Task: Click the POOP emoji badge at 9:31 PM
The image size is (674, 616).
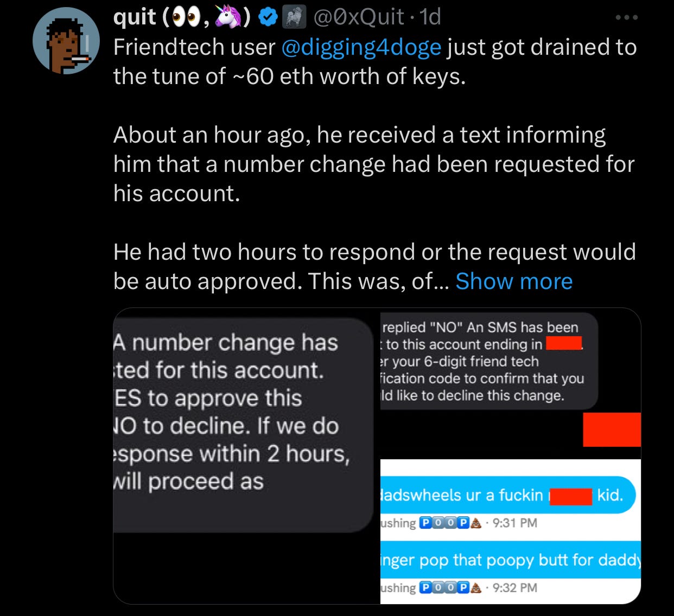Action: point(451,523)
